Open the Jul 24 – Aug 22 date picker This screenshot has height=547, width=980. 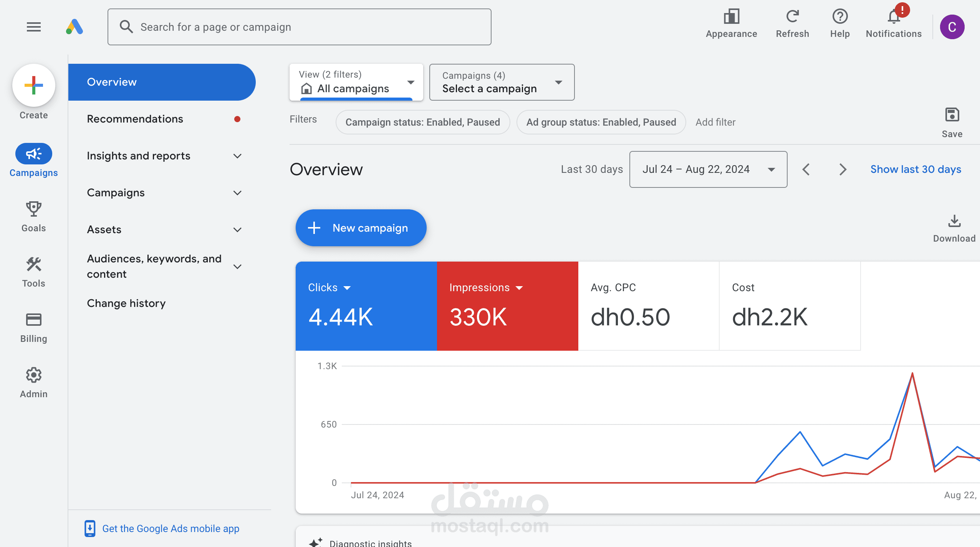pos(708,169)
